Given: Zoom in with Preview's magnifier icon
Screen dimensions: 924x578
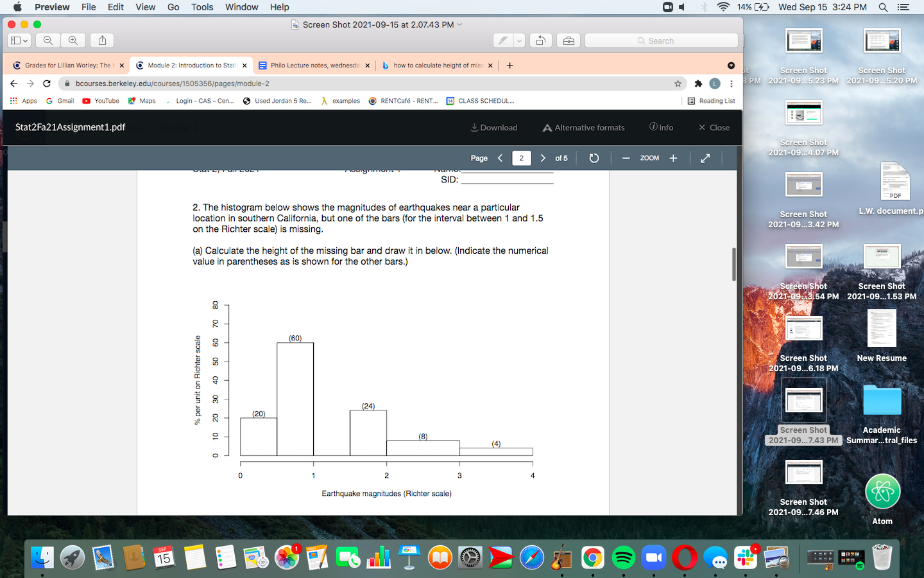Looking at the screenshot, I should pos(73,40).
